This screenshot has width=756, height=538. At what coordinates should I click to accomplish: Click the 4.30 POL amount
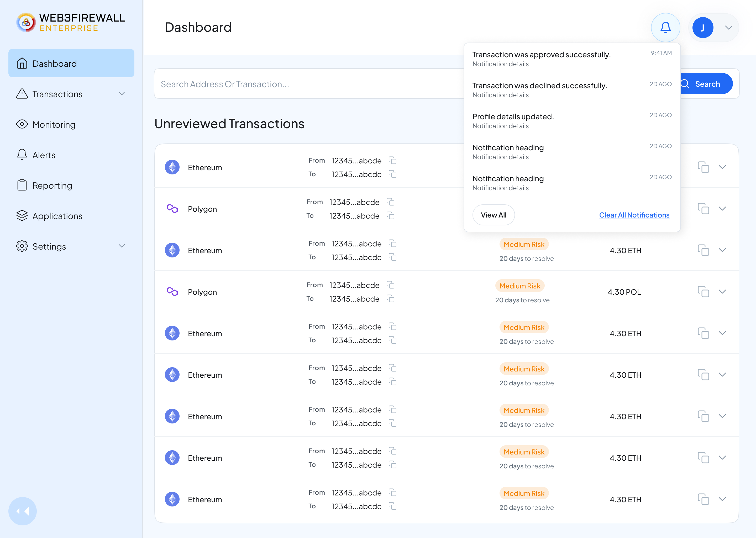[624, 292]
